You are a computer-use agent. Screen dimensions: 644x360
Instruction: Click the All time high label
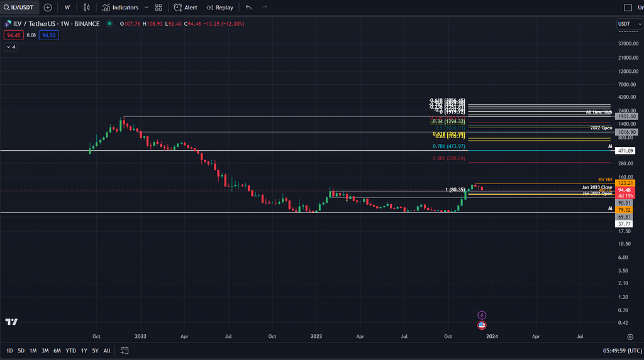(x=599, y=112)
